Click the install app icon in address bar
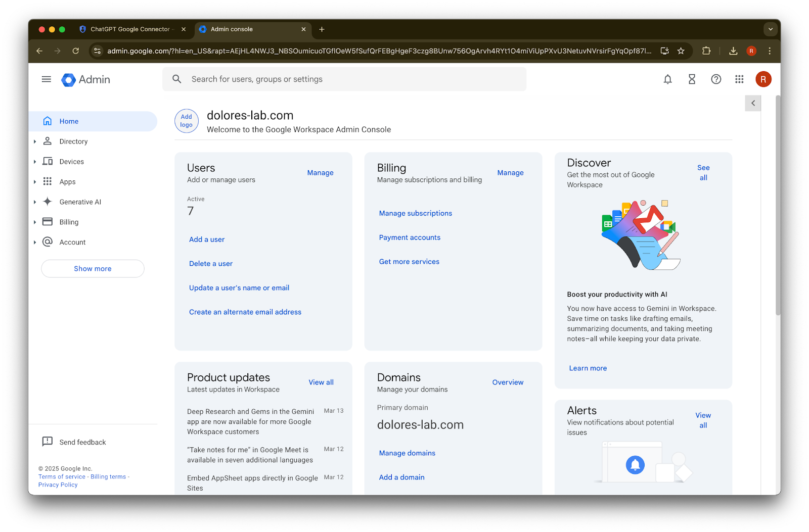The image size is (809, 532). 665,51
